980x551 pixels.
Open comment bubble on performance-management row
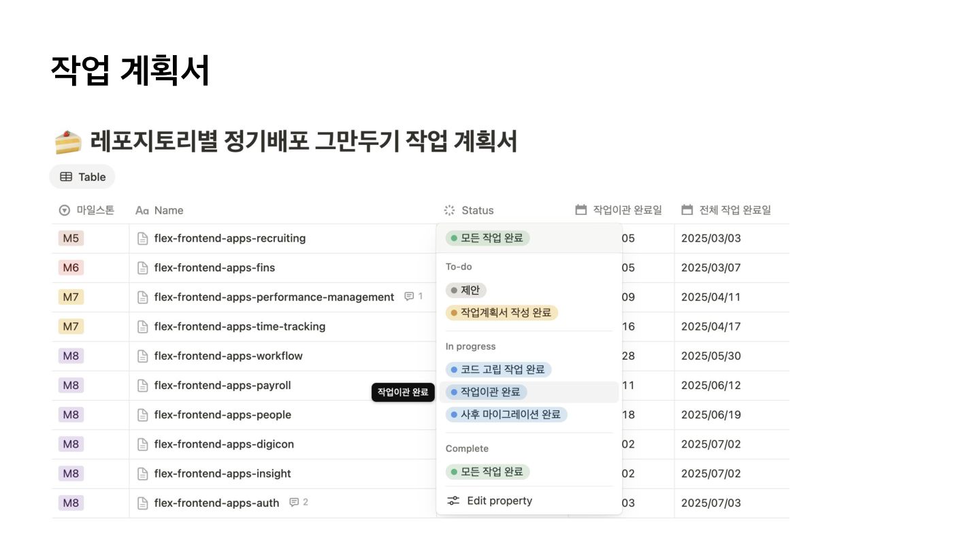(x=413, y=297)
